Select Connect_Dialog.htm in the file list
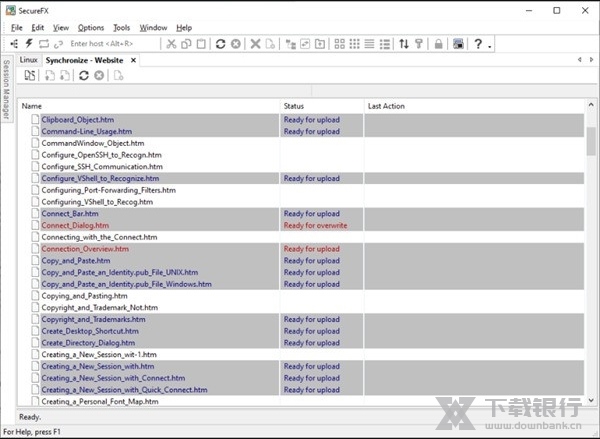Screen dimensions: 600x439 click(x=69, y=225)
